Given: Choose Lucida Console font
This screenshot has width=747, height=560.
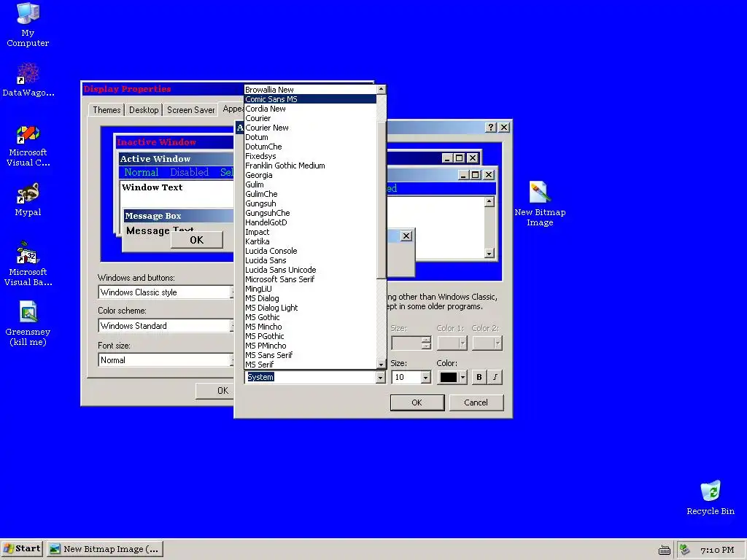Looking at the screenshot, I should (310, 251).
